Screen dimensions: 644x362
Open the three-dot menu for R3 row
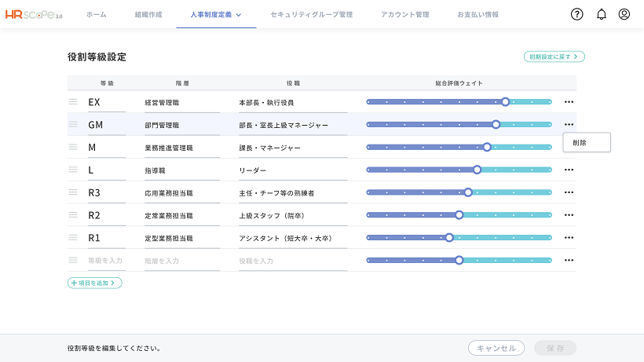[x=569, y=192]
